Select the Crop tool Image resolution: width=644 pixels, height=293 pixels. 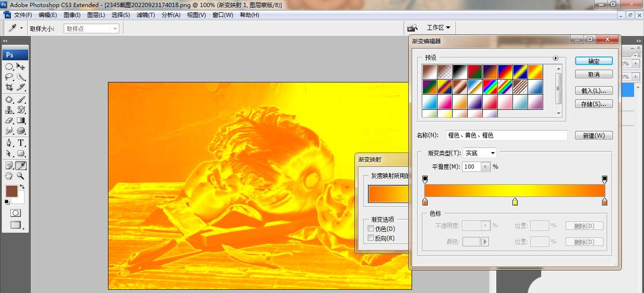pos(9,88)
